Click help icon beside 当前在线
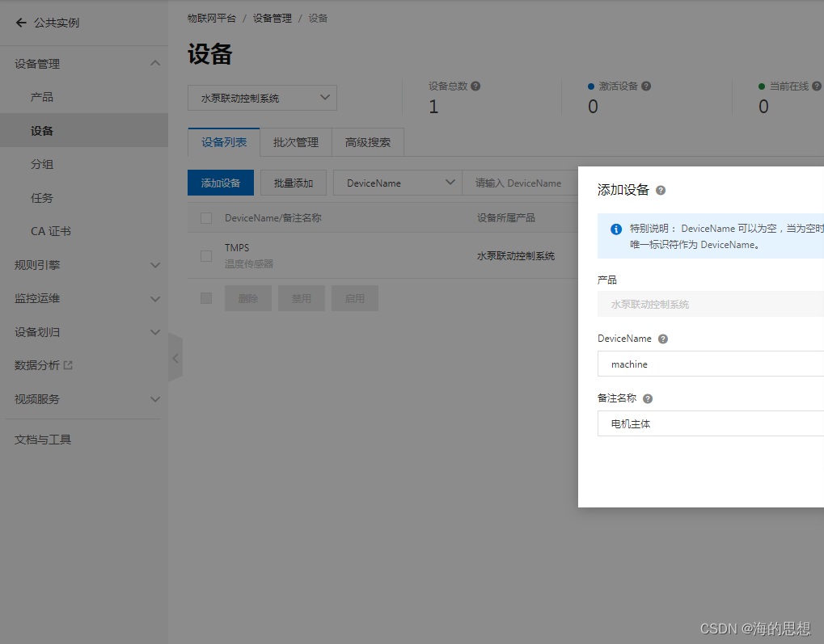The width and height of the screenshot is (824, 644). tap(817, 86)
